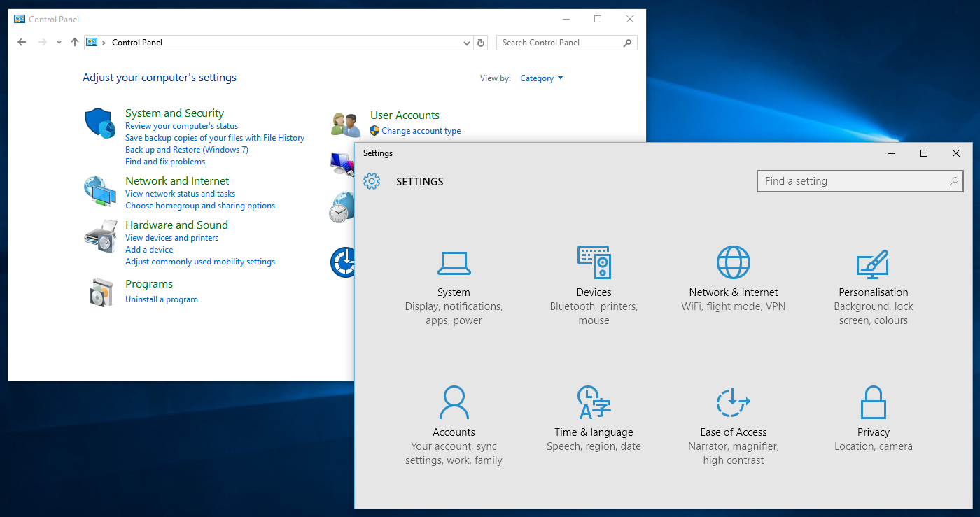Click Narrator, magnifier, high contrast text
Image resolution: width=980 pixels, height=517 pixels.
[x=734, y=453]
